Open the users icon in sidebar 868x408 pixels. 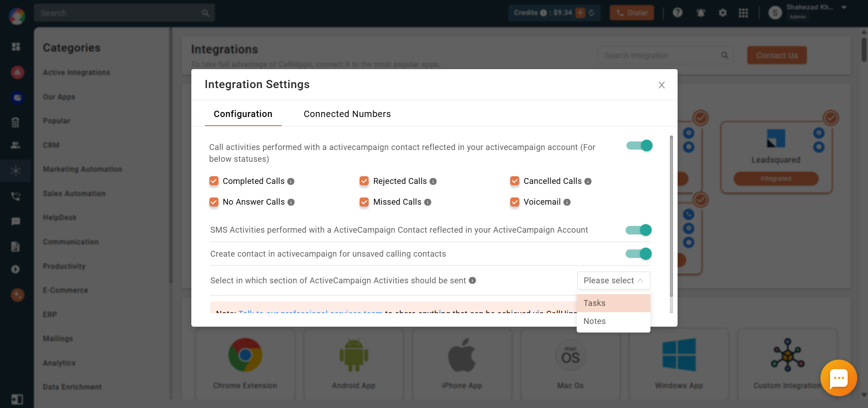point(16,145)
